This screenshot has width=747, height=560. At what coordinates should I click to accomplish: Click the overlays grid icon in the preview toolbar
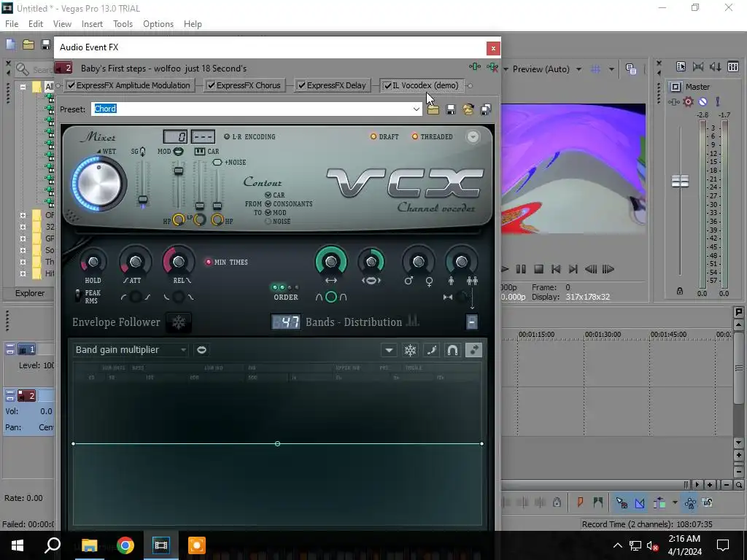click(x=595, y=69)
